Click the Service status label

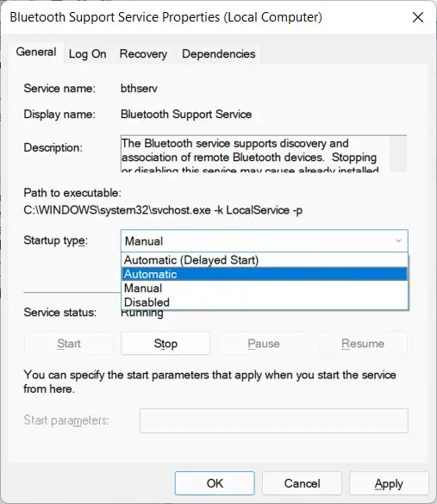[59, 313]
